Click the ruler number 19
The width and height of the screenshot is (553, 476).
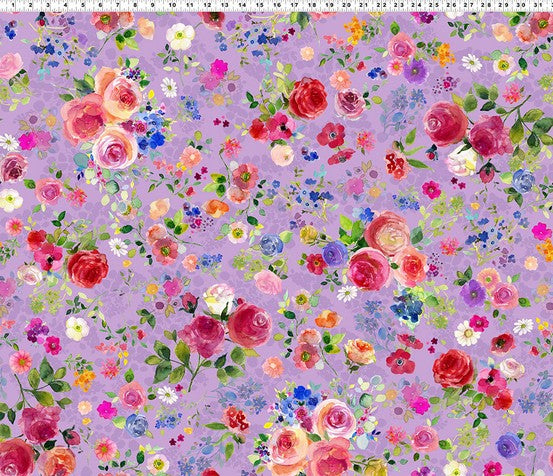[x=329, y=5]
